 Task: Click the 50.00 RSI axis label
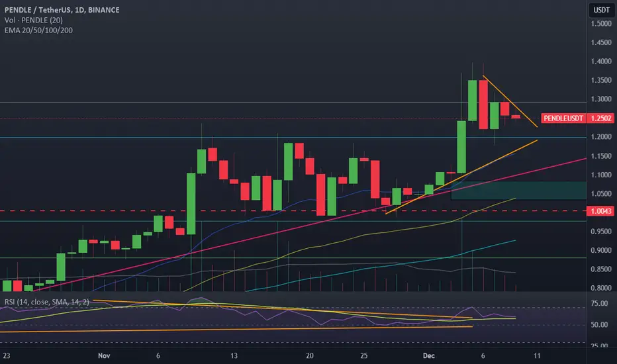(599, 325)
